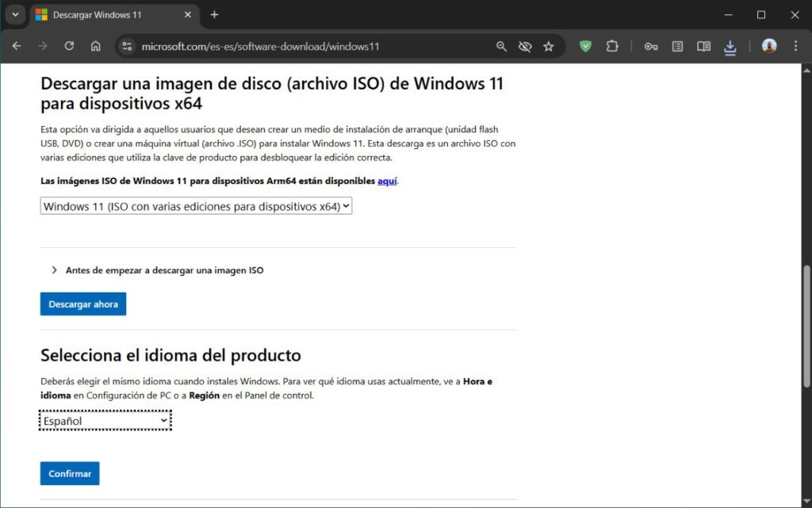812x508 pixels.
Task: Follow the 'aquí' Arm64 link
Action: coord(387,181)
